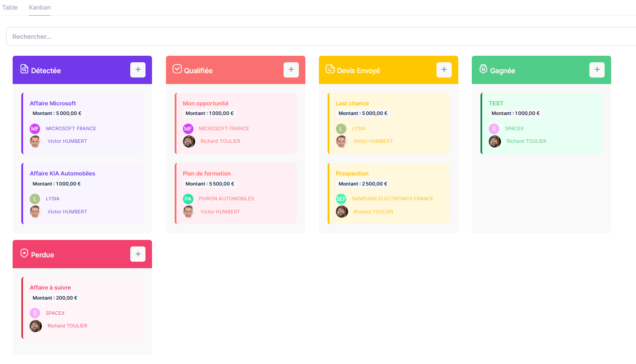Click the Gagnée money bag icon
The height and width of the screenshot is (364, 636).
(x=483, y=69)
